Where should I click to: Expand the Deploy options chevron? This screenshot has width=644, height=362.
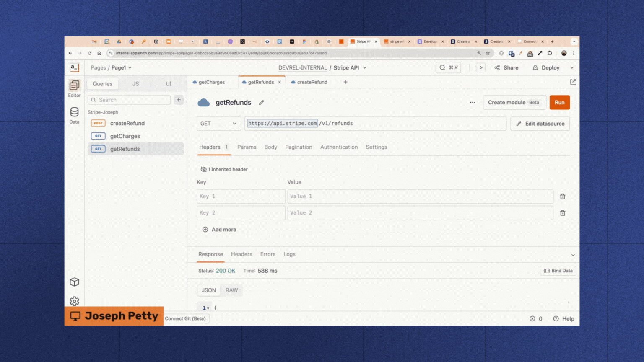tap(571, 67)
